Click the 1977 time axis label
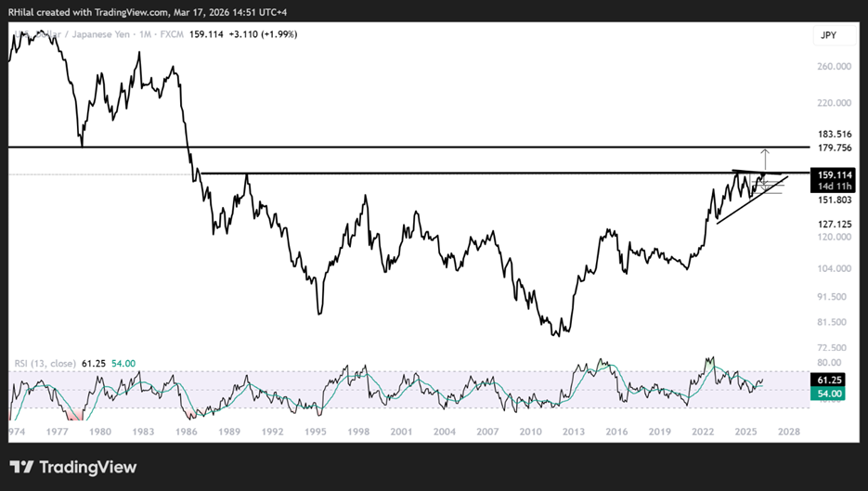The image size is (868, 491). (57, 432)
